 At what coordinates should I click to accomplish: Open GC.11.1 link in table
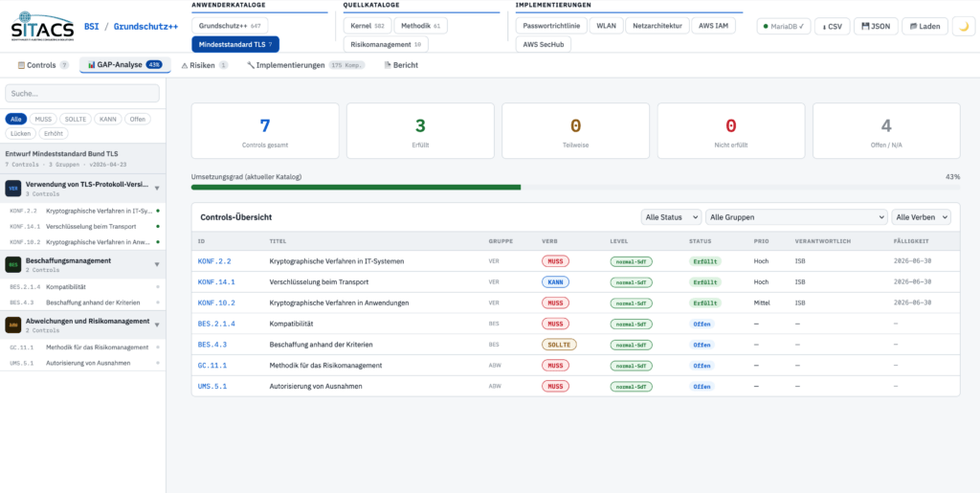pos(212,365)
